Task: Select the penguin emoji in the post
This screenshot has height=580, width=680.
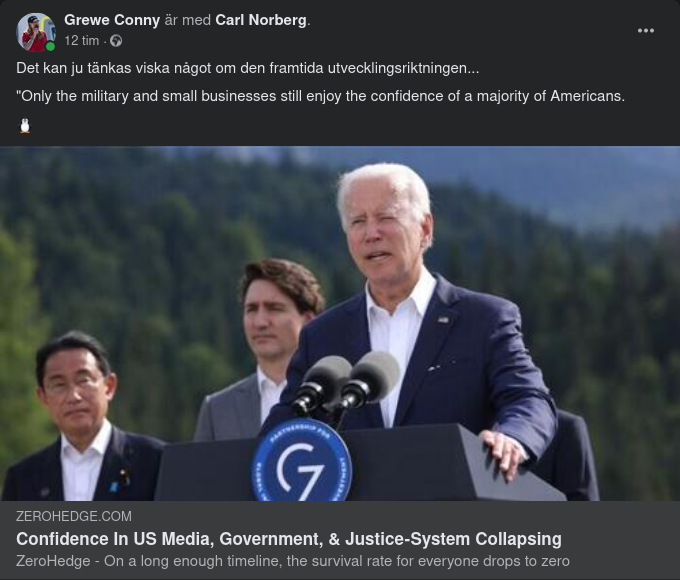Action: click(25, 126)
